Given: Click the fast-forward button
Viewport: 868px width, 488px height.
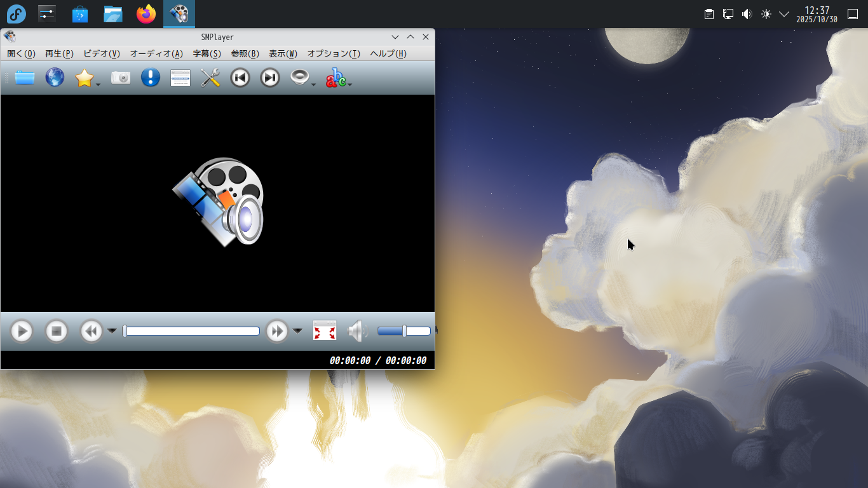Looking at the screenshot, I should [277, 331].
